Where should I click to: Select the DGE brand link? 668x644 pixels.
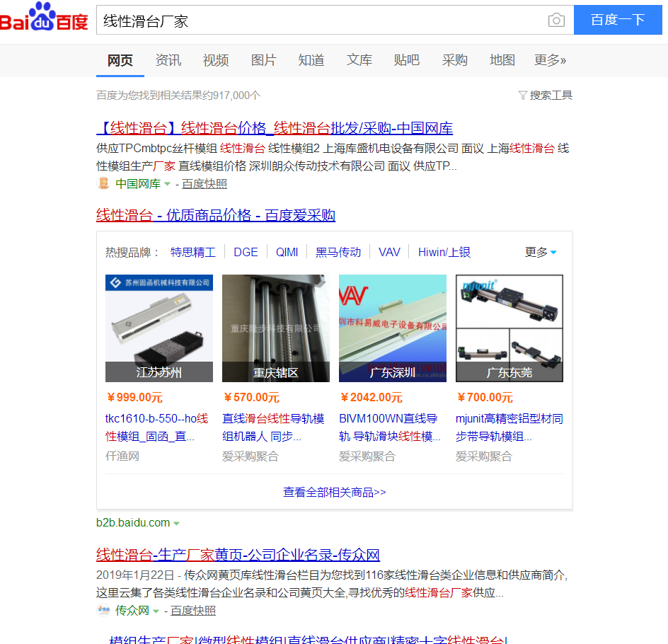(246, 252)
